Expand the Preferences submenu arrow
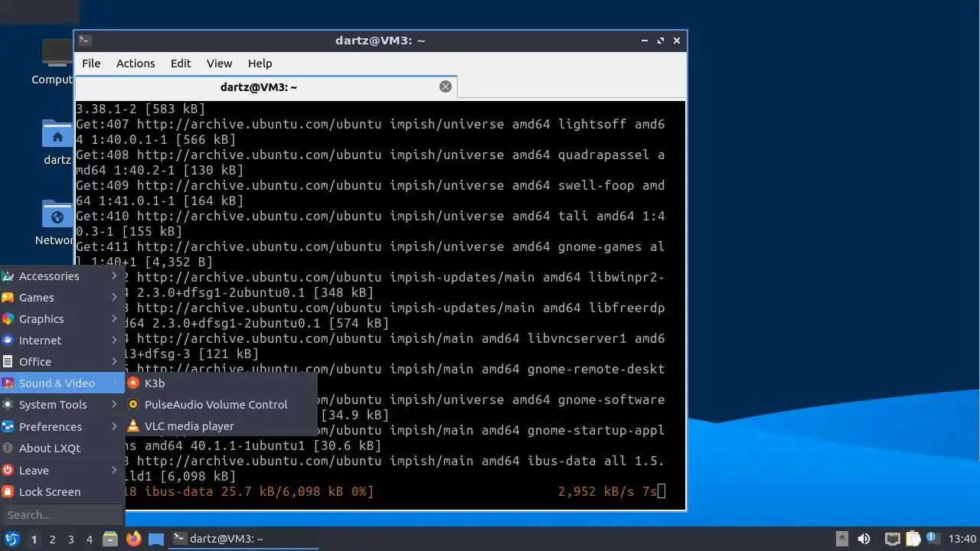Image resolution: width=980 pixels, height=551 pixels. click(x=114, y=426)
